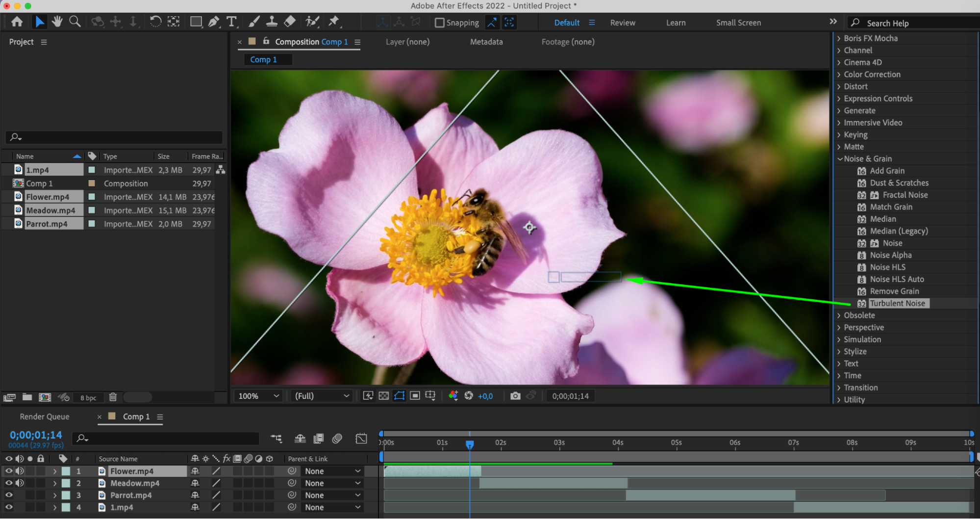Select the Zoom tool in toolbar
This screenshot has height=519, width=980.
(75, 22)
